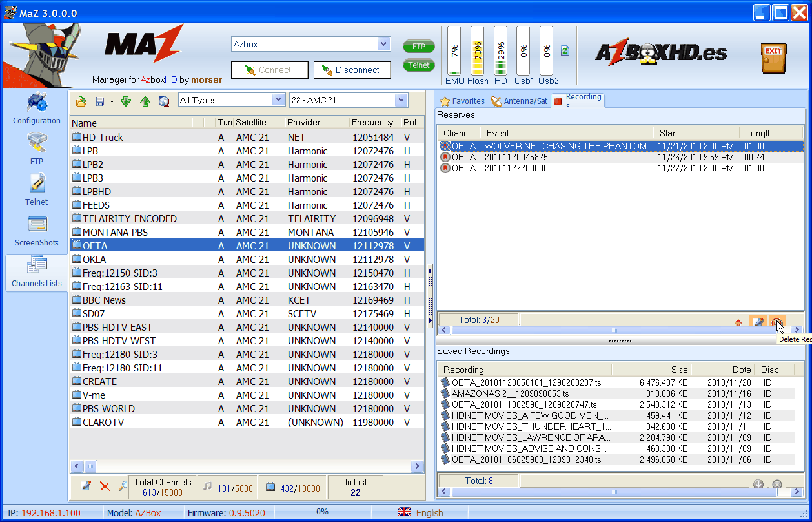Click the save floppy disk icon
The height and width of the screenshot is (522, 812).
tap(100, 101)
